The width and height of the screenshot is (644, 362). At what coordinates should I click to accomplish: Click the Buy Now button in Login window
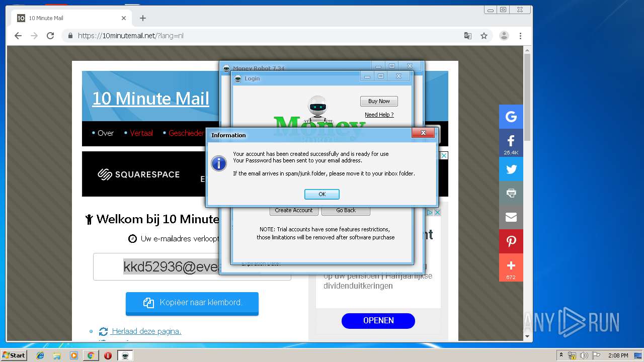379,101
